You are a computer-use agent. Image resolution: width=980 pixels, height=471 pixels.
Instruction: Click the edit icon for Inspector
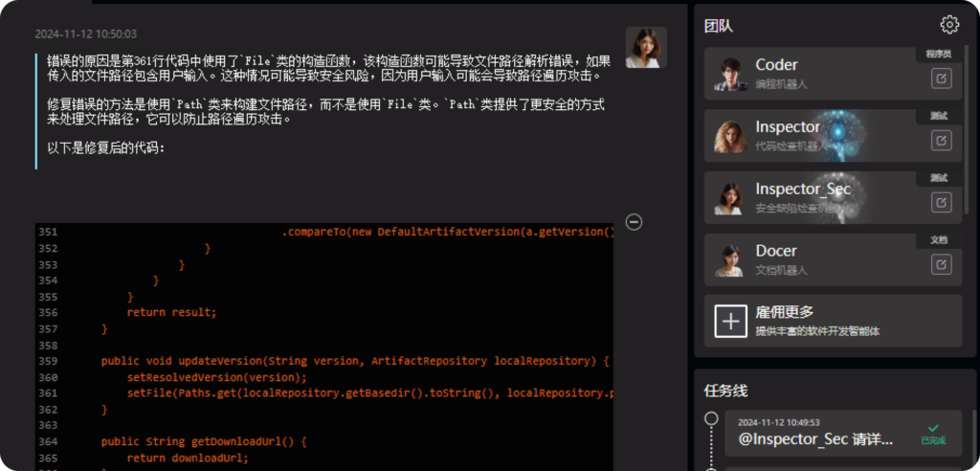coord(942,141)
